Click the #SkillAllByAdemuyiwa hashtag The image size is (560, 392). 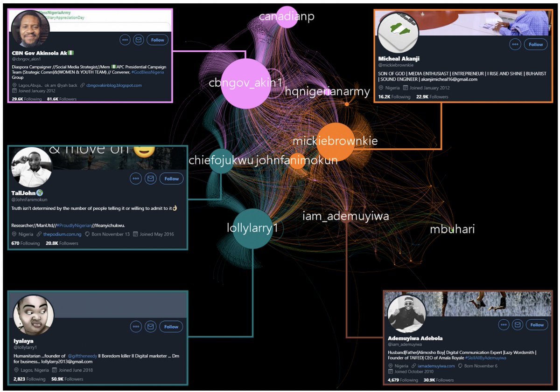pos(485,358)
